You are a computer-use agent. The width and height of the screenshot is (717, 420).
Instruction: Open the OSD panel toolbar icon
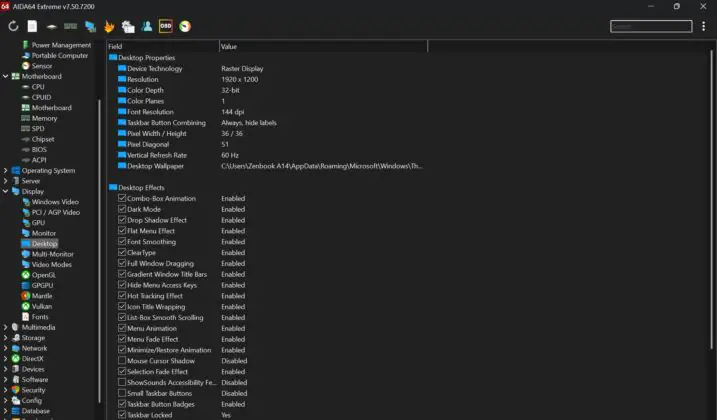tap(166, 27)
